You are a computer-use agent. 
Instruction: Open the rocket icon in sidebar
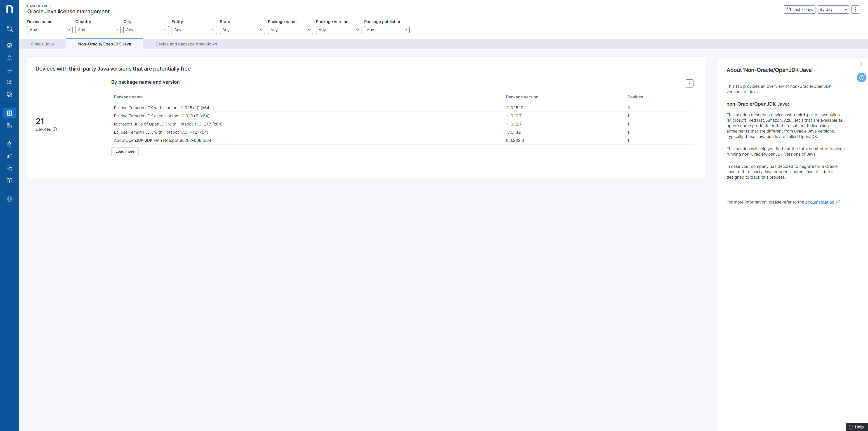tap(9, 156)
